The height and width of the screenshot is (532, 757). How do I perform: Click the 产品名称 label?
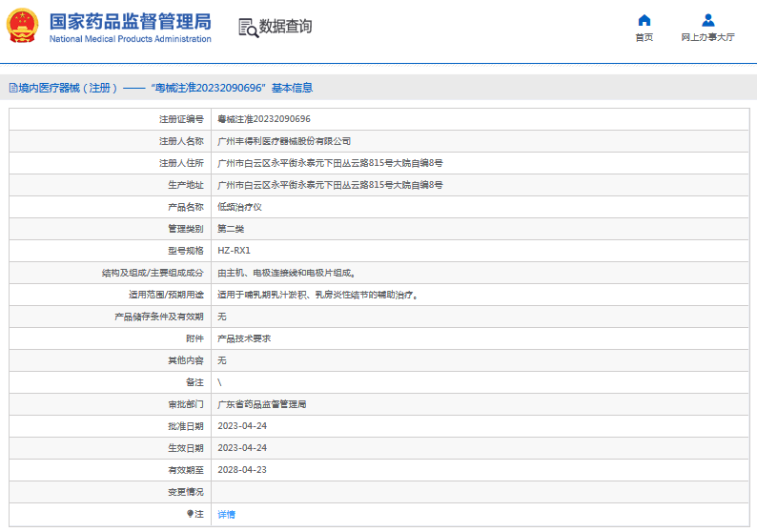[186, 207]
